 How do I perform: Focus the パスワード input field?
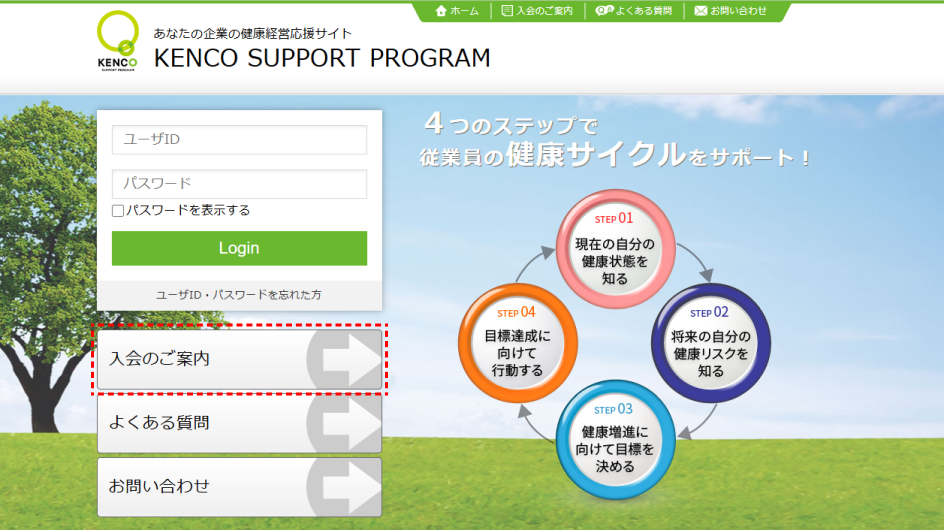click(x=239, y=184)
